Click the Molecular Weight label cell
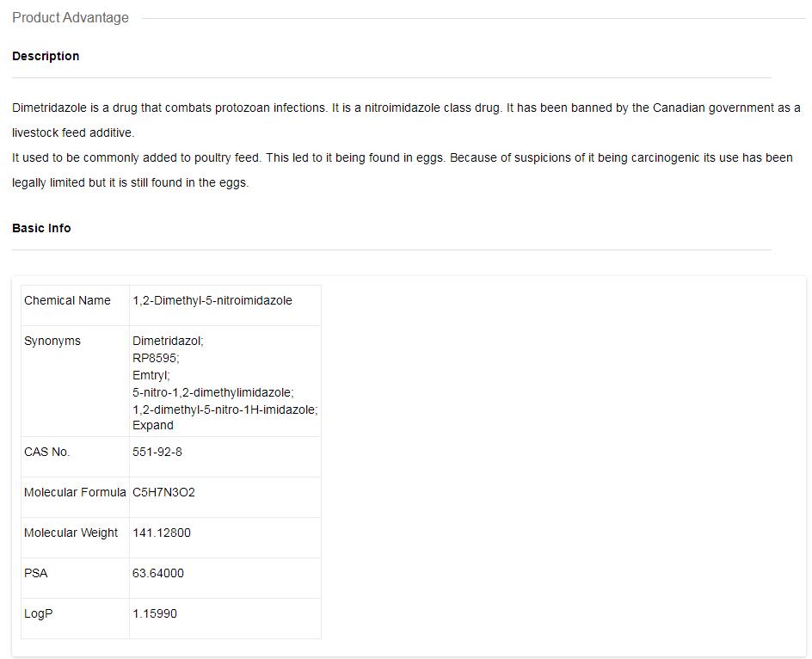 point(71,533)
